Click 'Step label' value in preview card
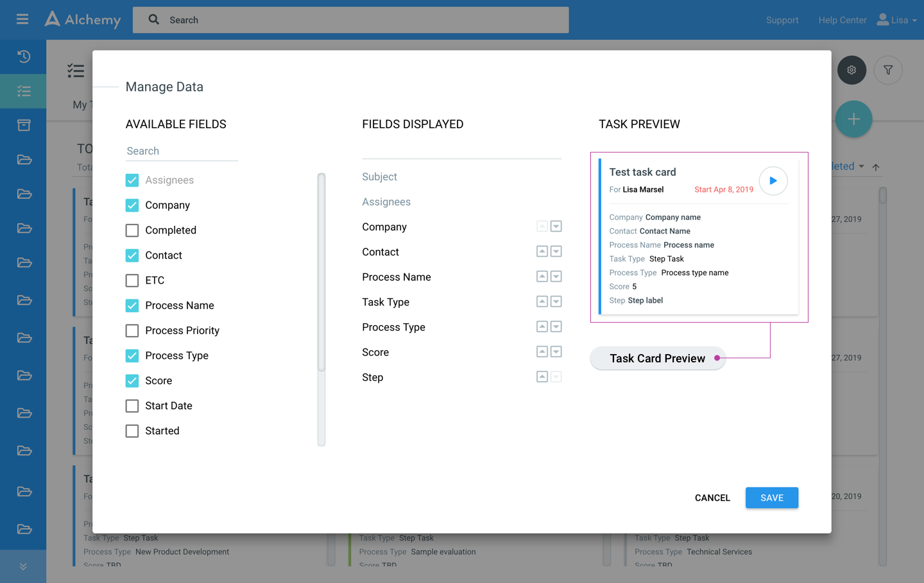924x583 pixels. coord(645,300)
